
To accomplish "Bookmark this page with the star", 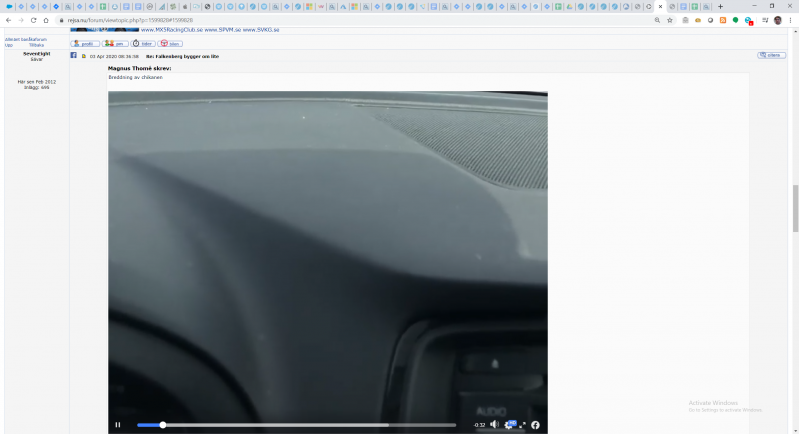I will pos(670,20).
